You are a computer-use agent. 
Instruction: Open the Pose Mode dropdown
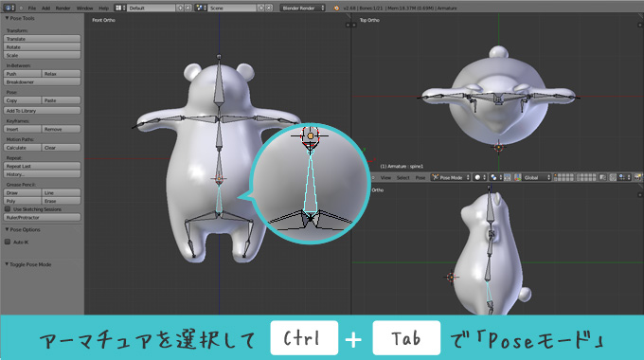coord(450,177)
